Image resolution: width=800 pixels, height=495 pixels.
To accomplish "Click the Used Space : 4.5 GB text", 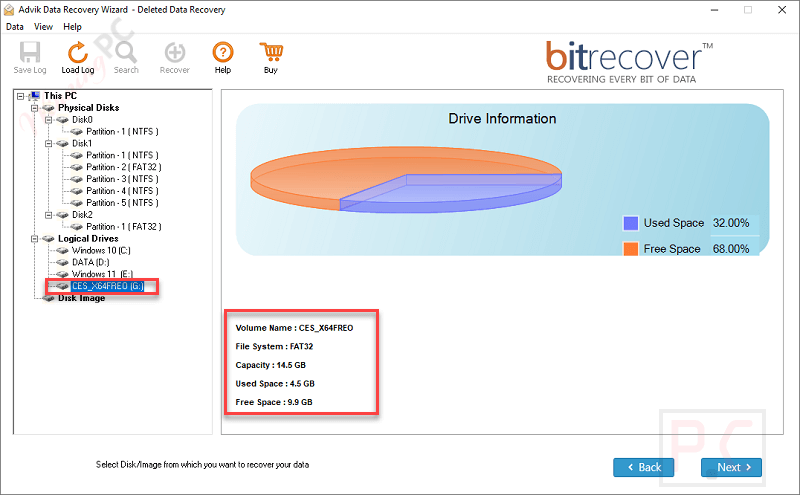I will pyautogui.click(x=275, y=384).
